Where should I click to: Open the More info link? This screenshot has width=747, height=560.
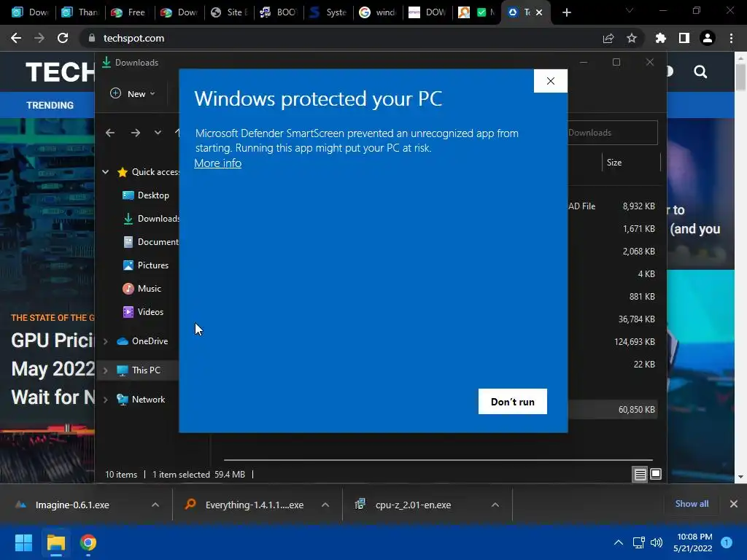217,163
